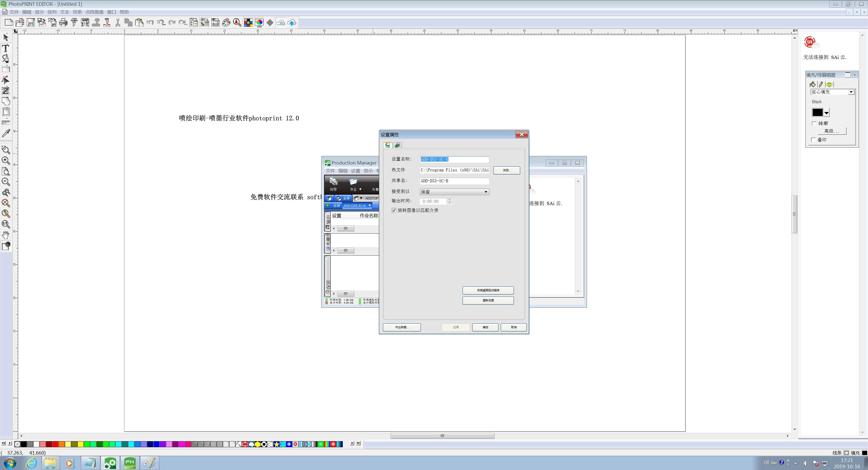This screenshot has width=868, height=470.
Task: Click the 确定 button in dialog
Action: [x=485, y=327]
